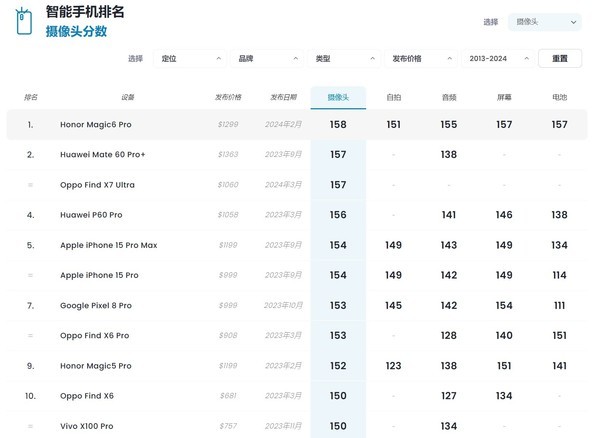Click battery score 114 for Apple iPhone 15 Pro
This screenshot has width=600, height=438.
click(559, 275)
